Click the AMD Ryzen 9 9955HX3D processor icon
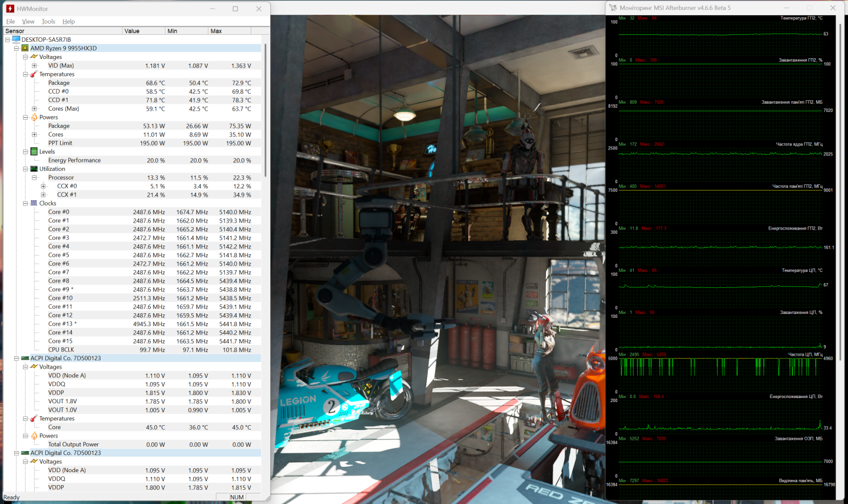The height and width of the screenshot is (504, 848). click(x=25, y=48)
